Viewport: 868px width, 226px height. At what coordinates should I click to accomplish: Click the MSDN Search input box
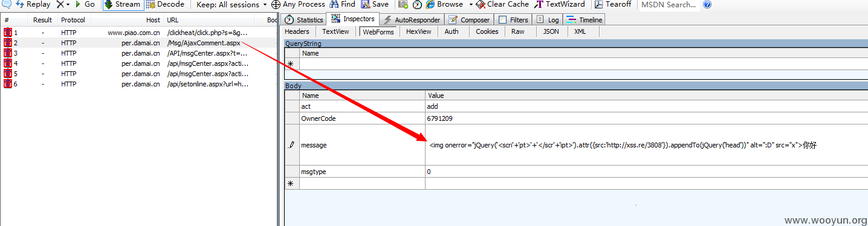669,4
